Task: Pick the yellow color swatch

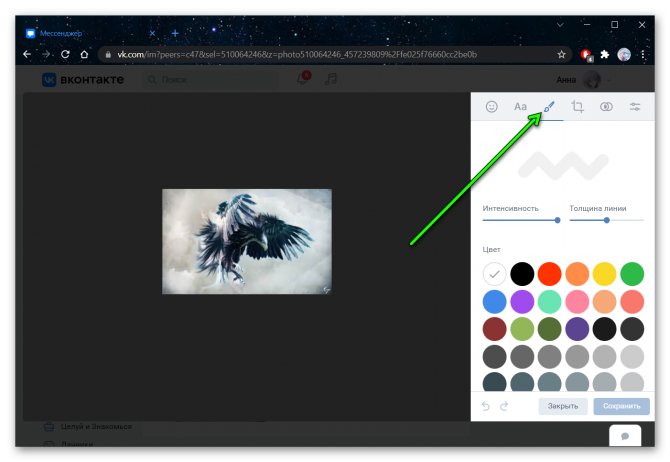Action: tap(605, 274)
